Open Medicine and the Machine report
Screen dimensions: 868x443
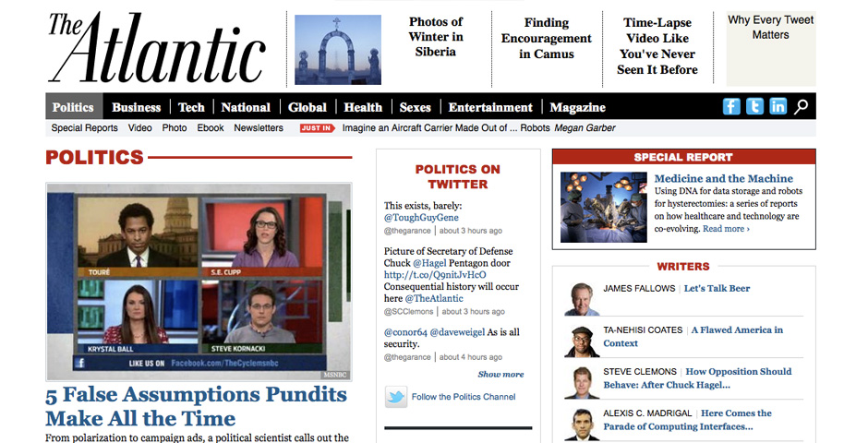point(724,178)
